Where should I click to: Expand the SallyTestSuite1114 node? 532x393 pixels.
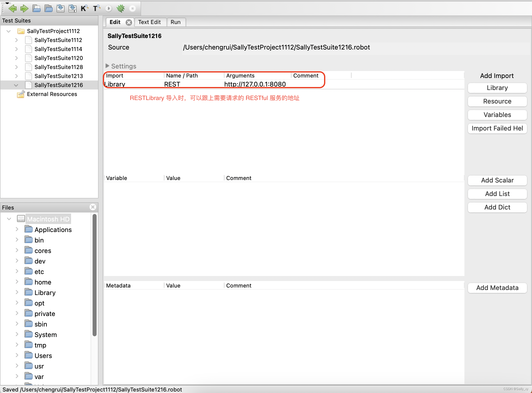[x=17, y=49]
